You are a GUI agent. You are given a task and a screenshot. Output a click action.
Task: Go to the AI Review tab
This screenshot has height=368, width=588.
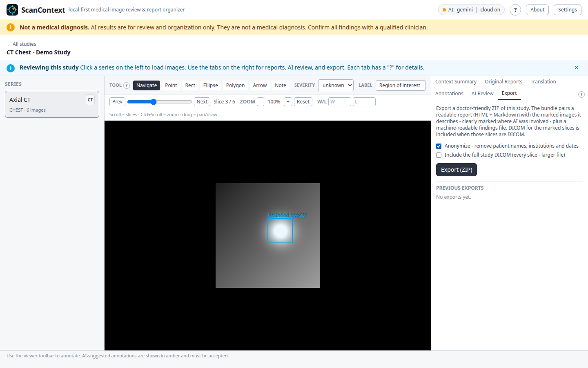click(482, 94)
